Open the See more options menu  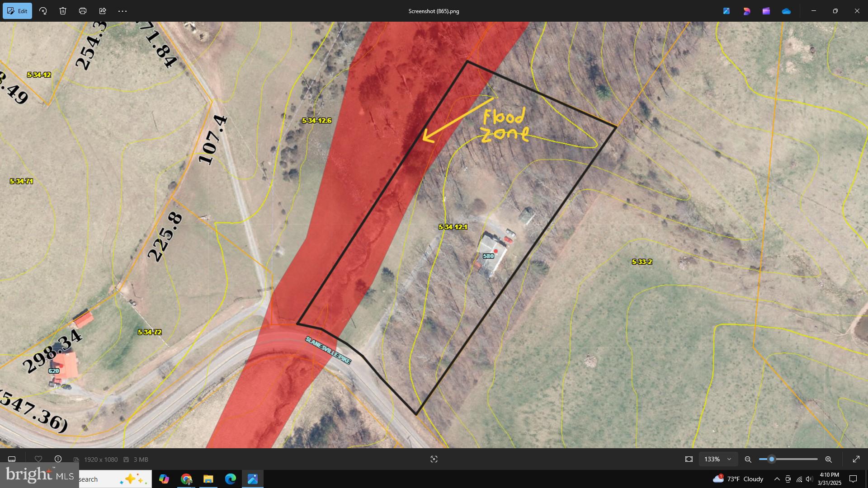point(123,11)
